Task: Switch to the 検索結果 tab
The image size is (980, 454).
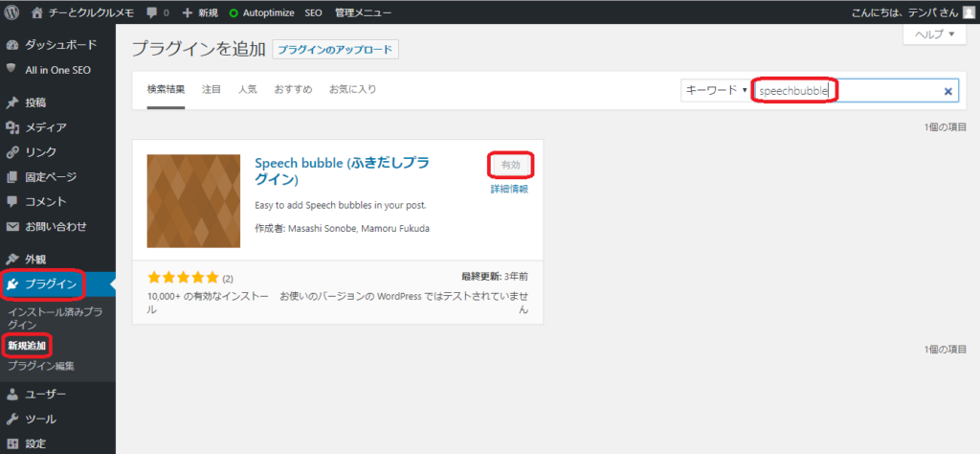Action: click(166, 89)
